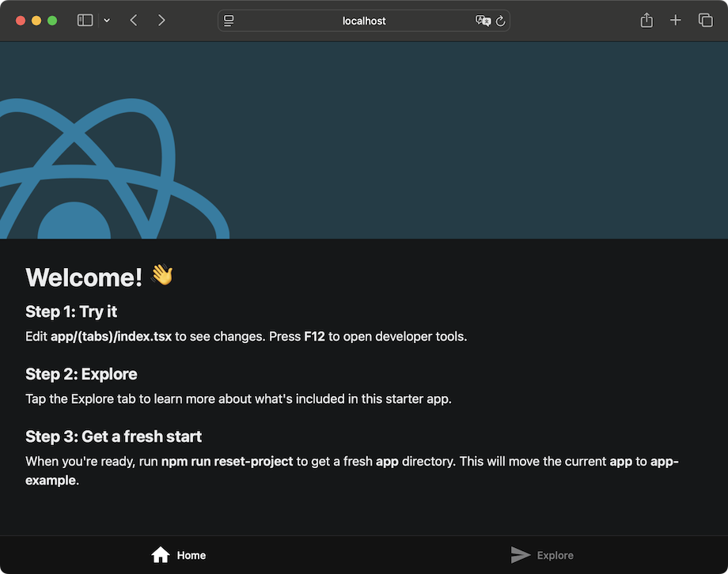Go back with the left arrow
Image resolution: width=728 pixels, height=574 pixels.
[x=134, y=21]
